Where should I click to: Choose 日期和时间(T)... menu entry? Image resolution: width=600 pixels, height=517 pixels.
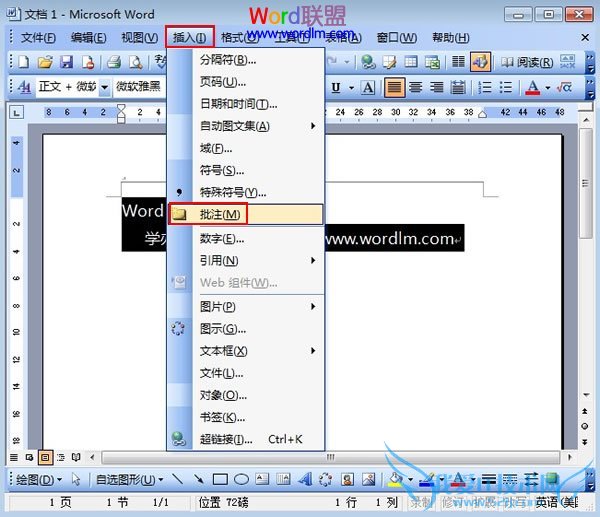tap(246, 104)
